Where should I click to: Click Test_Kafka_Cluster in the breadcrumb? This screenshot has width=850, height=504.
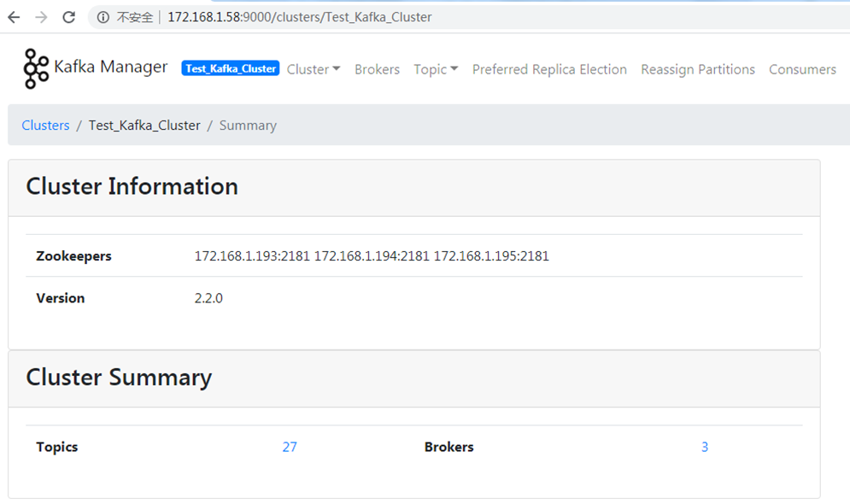[x=144, y=126]
